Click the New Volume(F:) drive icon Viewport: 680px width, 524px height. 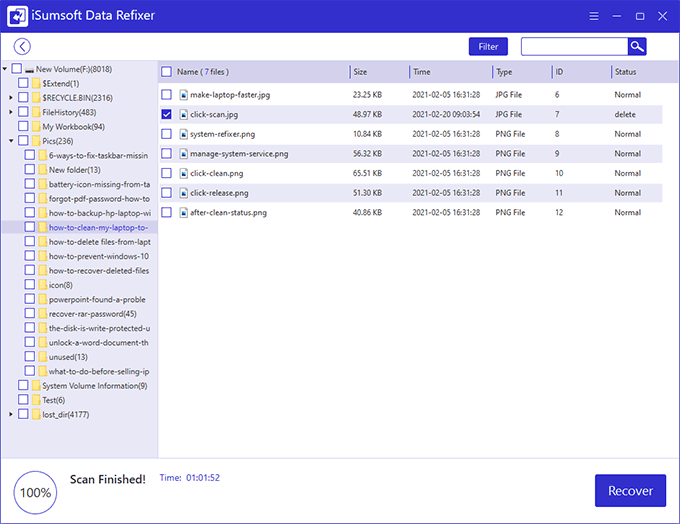[x=29, y=69]
